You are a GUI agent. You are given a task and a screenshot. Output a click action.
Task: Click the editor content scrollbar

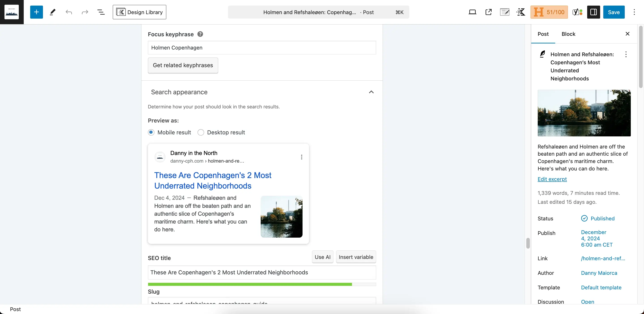pos(528,243)
